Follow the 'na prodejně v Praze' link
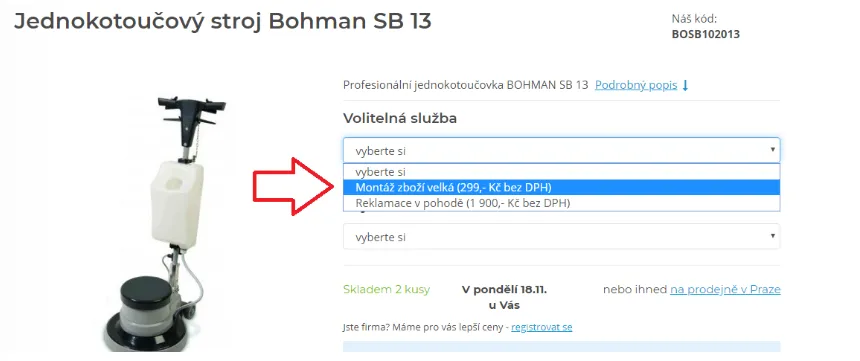 point(725,289)
